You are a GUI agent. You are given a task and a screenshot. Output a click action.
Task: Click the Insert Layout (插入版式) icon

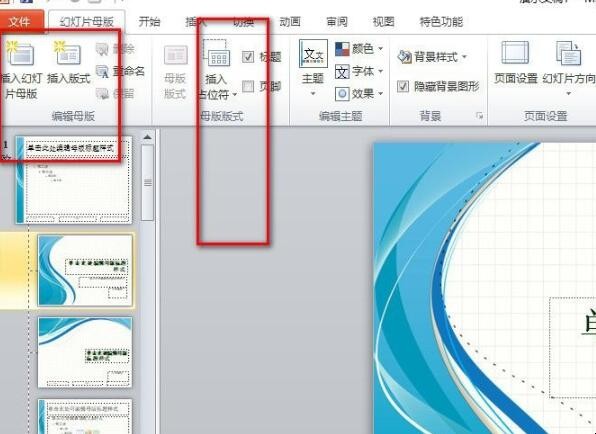click(68, 53)
